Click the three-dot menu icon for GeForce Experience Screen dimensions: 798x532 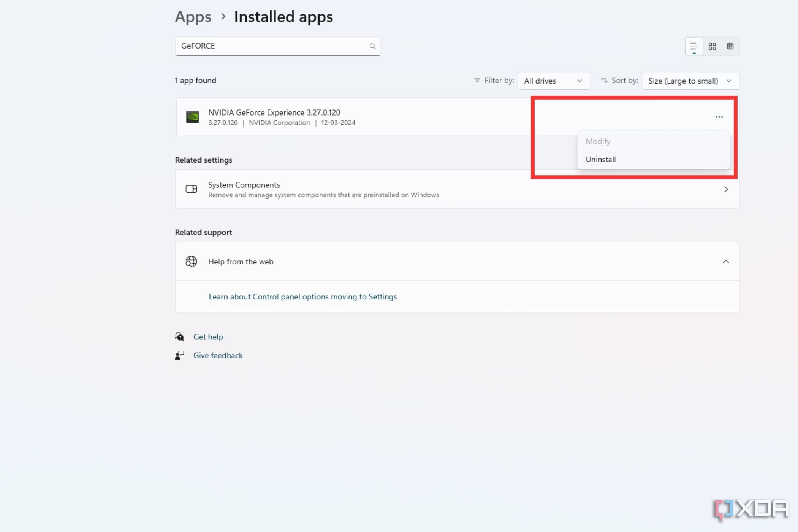pyautogui.click(x=719, y=117)
